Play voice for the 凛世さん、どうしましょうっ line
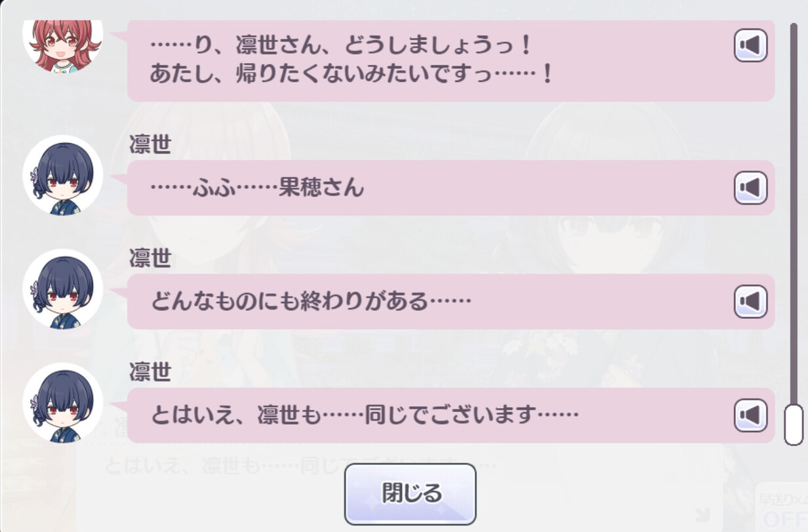This screenshot has height=532, width=808. click(x=750, y=46)
